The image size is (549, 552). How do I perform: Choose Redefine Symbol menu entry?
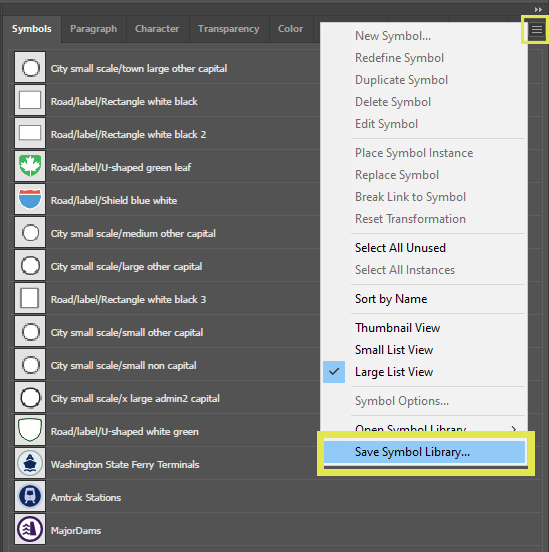click(x=424, y=58)
